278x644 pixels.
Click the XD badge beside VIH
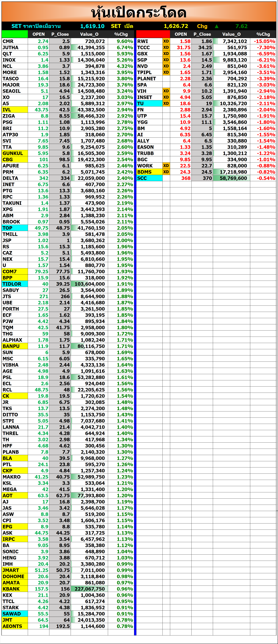tap(166, 91)
